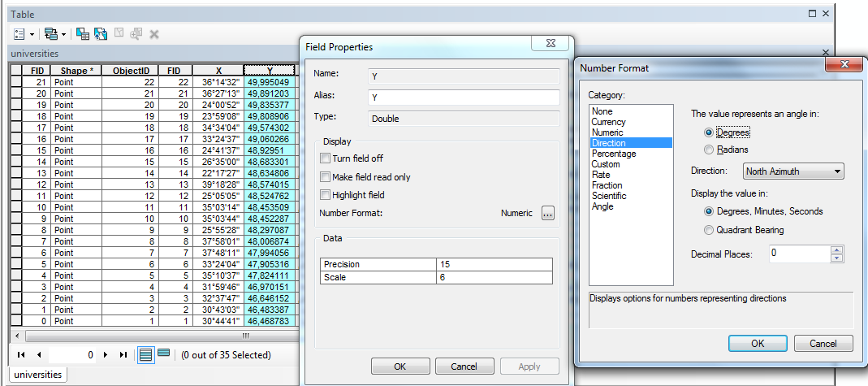
Task: Show all records view button
Action: 146,354
